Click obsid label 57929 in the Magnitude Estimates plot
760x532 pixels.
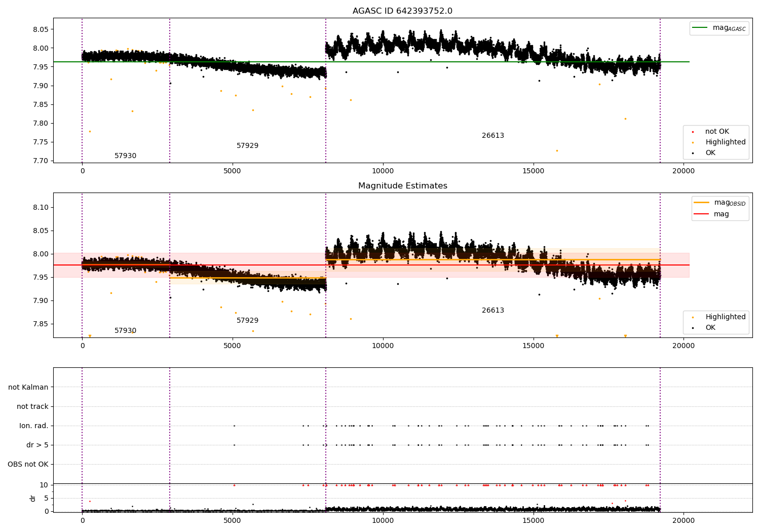[x=247, y=321]
